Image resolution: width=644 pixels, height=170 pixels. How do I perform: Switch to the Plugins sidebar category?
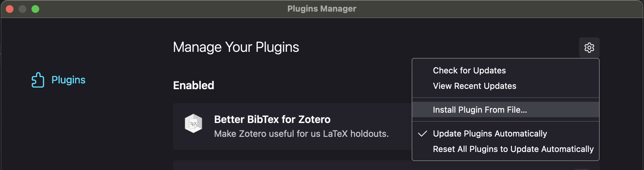tap(68, 80)
